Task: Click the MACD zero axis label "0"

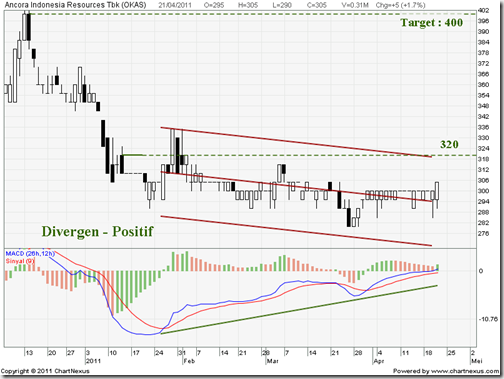Action: click(481, 271)
